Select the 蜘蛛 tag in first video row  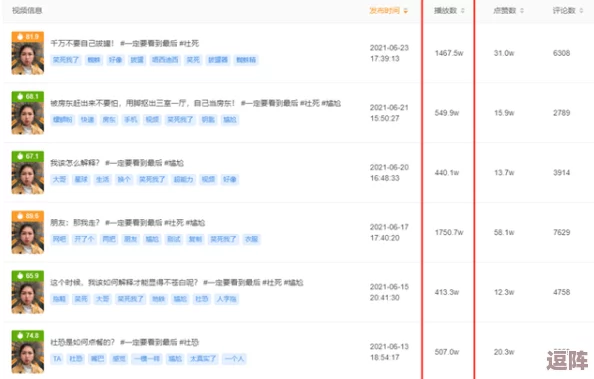click(x=94, y=60)
